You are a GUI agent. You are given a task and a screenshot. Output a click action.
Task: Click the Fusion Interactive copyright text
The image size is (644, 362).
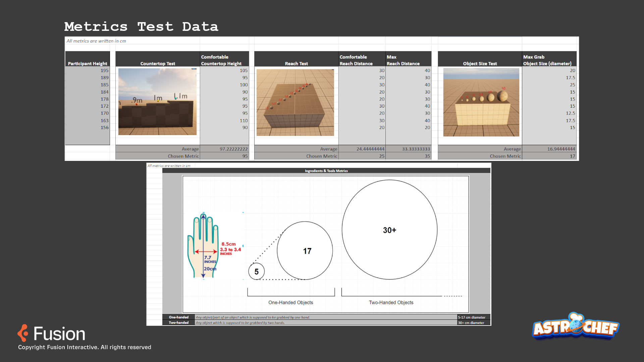point(85,347)
